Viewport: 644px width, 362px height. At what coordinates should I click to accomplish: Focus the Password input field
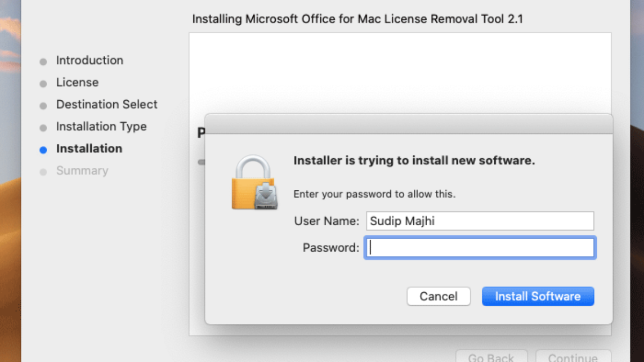coord(480,248)
